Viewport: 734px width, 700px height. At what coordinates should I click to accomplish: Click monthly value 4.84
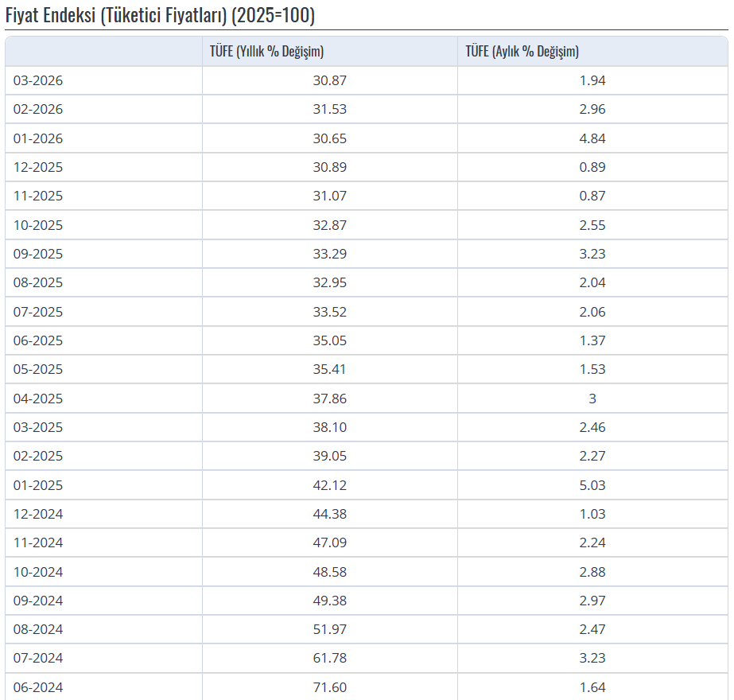tap(592, 138)
